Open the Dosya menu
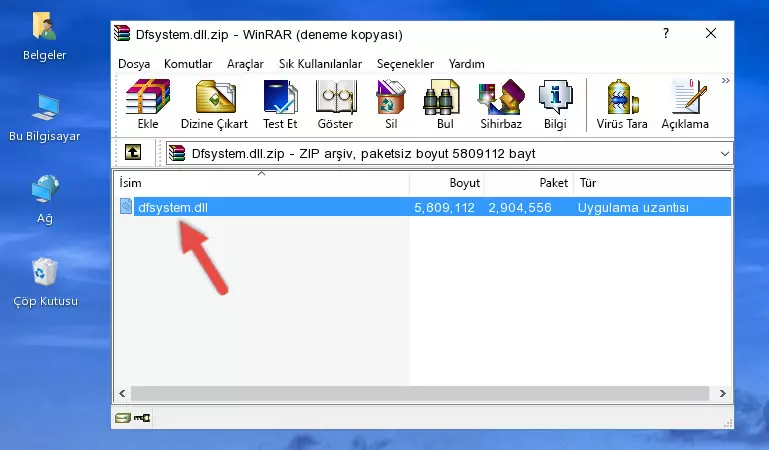 [134, 64]
